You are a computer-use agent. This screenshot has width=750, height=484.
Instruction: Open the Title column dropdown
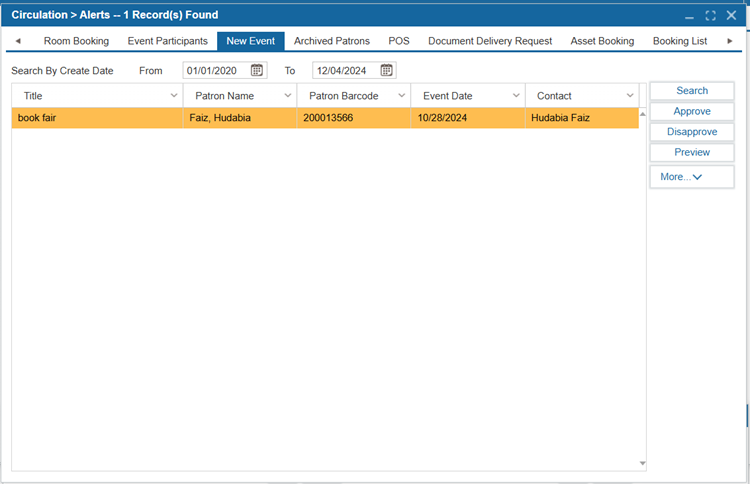pos(174,96)
